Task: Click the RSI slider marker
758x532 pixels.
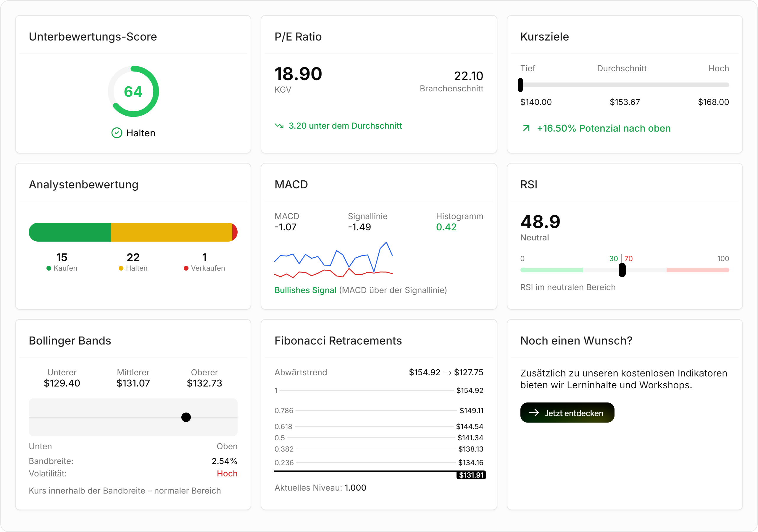Action: pyautogui.click(x=622, y=270)
